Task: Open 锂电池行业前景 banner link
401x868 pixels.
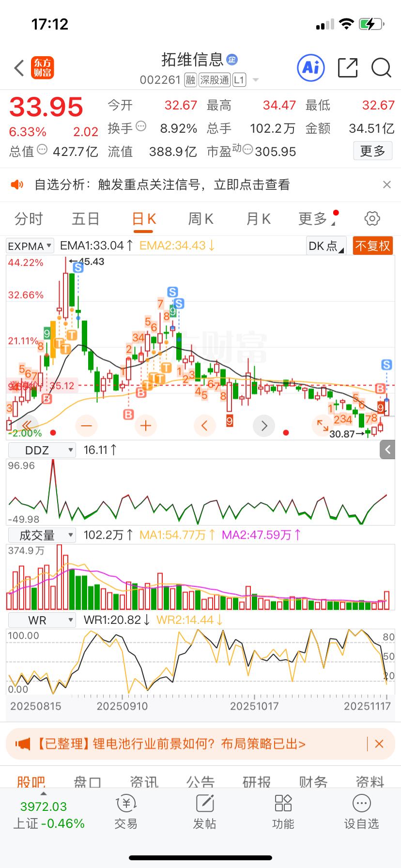Action: click(x=170, y=744)
